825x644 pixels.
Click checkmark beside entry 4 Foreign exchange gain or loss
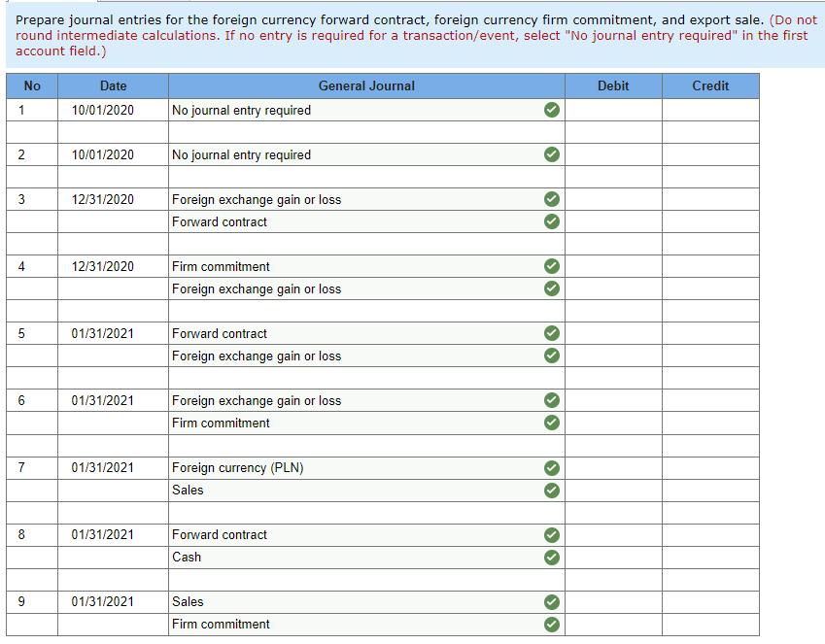click(x=551, y=288)
